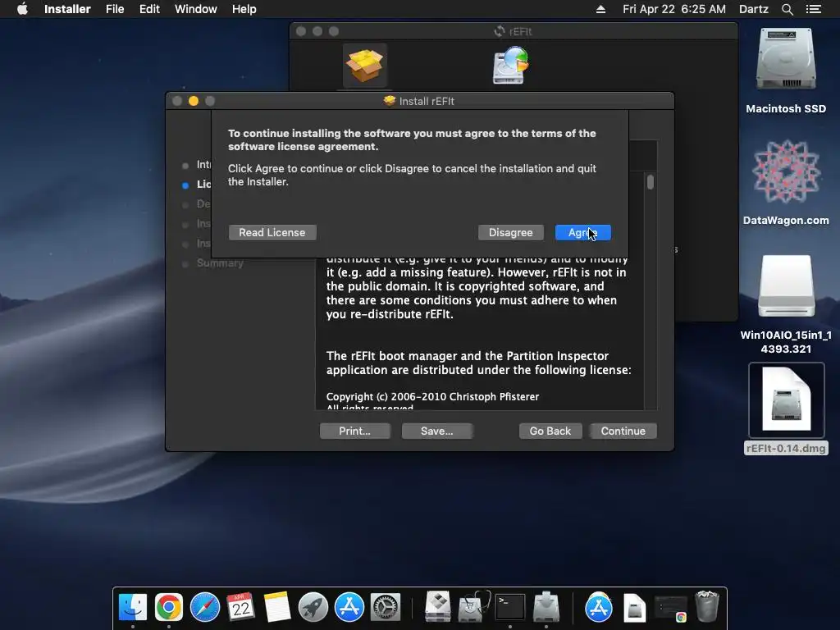Open the Trash in the dock

click(706, 608)
